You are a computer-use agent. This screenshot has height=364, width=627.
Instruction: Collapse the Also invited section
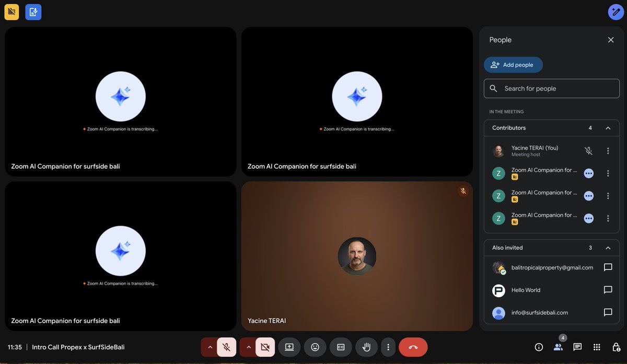[x=608, y=248]
